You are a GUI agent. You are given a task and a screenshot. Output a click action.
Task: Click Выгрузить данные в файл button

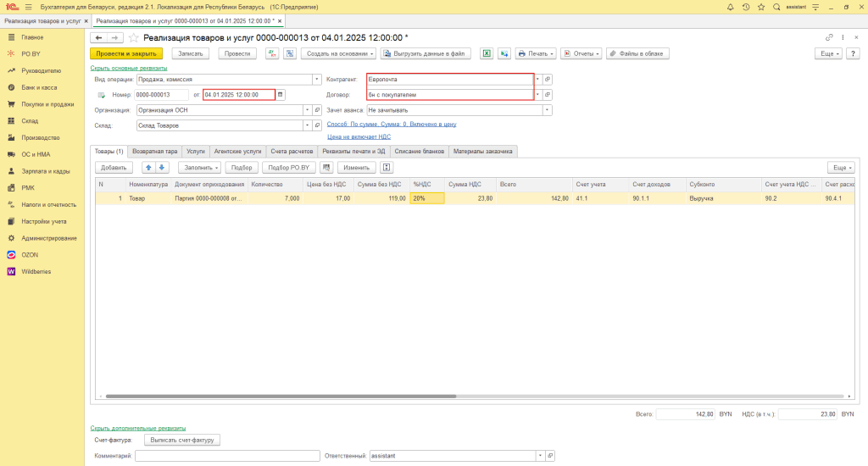(426, 53)
